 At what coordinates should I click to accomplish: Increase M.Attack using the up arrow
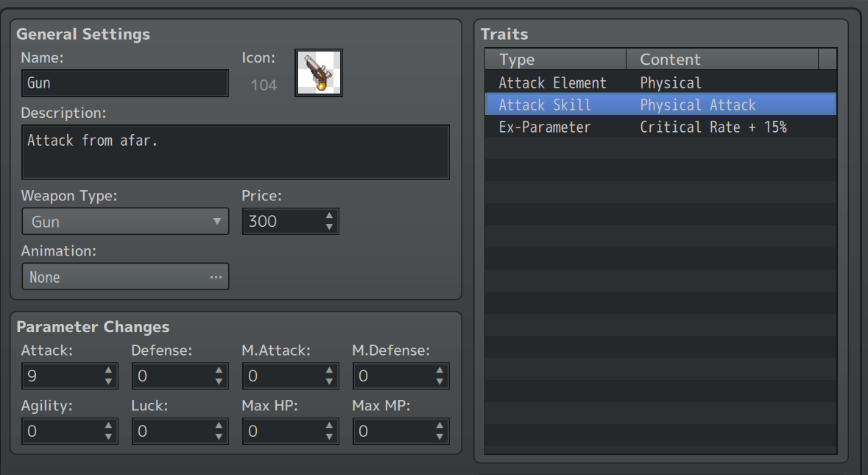tap(329, 370)
